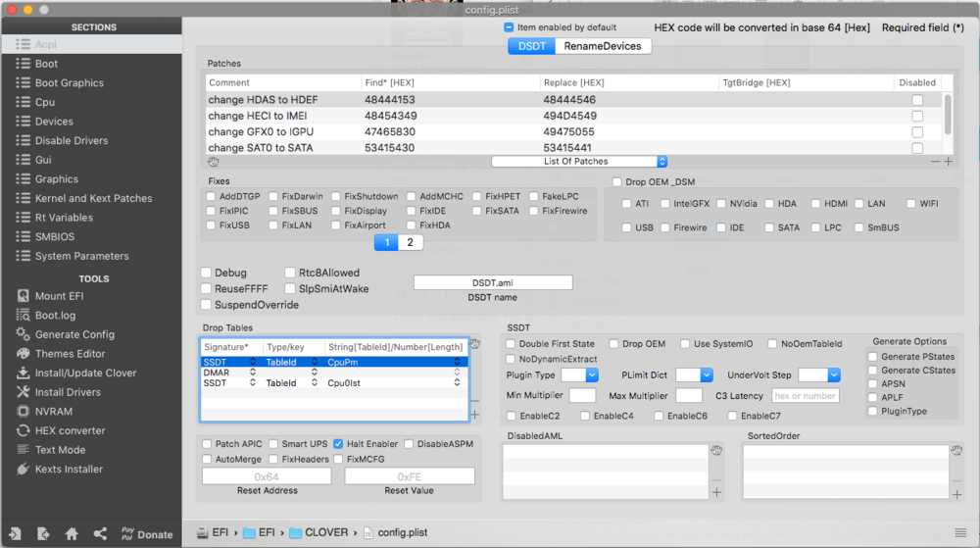Click the Kexts Installer tool
Image resolution: width=980 pixels, height=548 pixels.
tap(69, 469)
